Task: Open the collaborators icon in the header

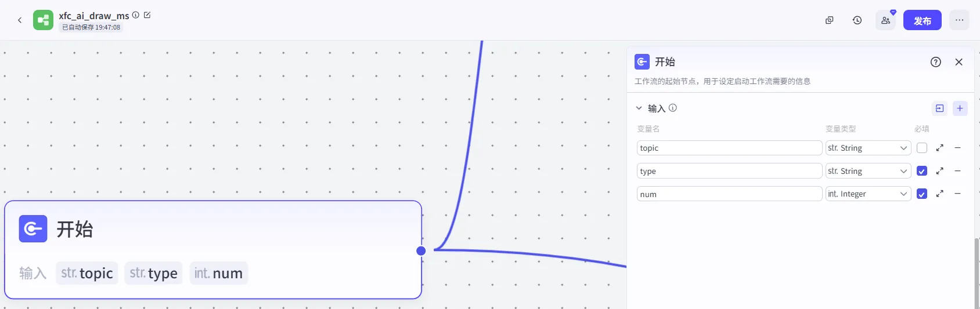Action: (x=885, y=20)
